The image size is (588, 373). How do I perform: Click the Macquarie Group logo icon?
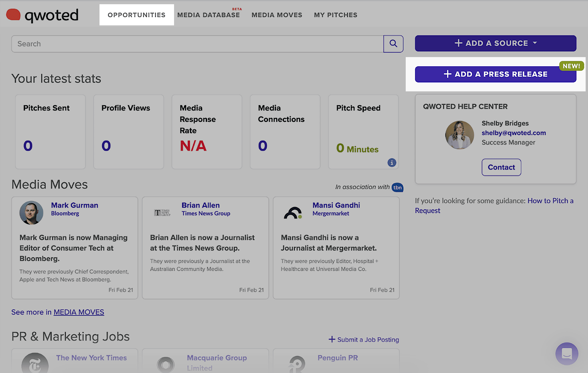[166, 365]
